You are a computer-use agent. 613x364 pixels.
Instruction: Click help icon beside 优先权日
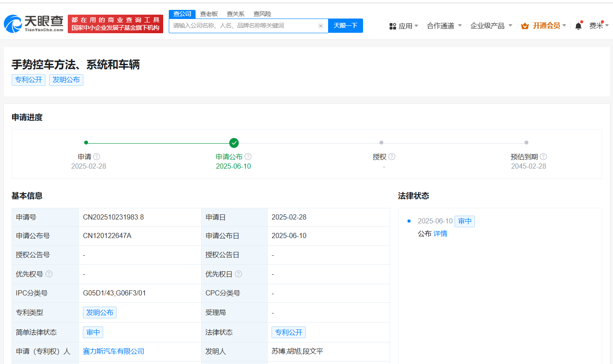pyautogui.click(x=238, y=274)
